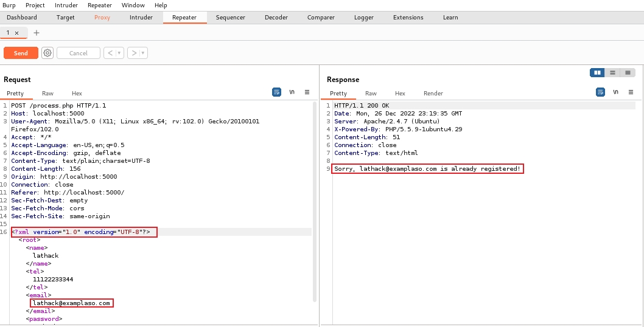Open the Intruder menu
The image size is (644, 327).
66,5
